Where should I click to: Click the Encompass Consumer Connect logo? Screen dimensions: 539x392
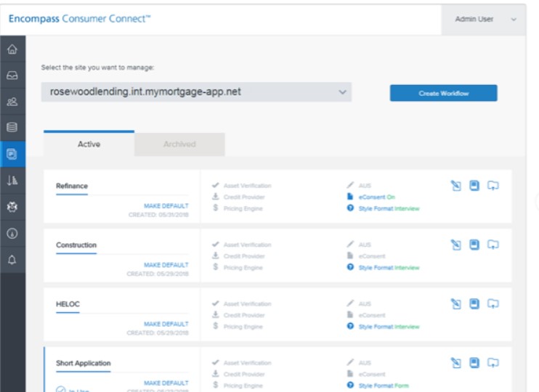(79, 19)
